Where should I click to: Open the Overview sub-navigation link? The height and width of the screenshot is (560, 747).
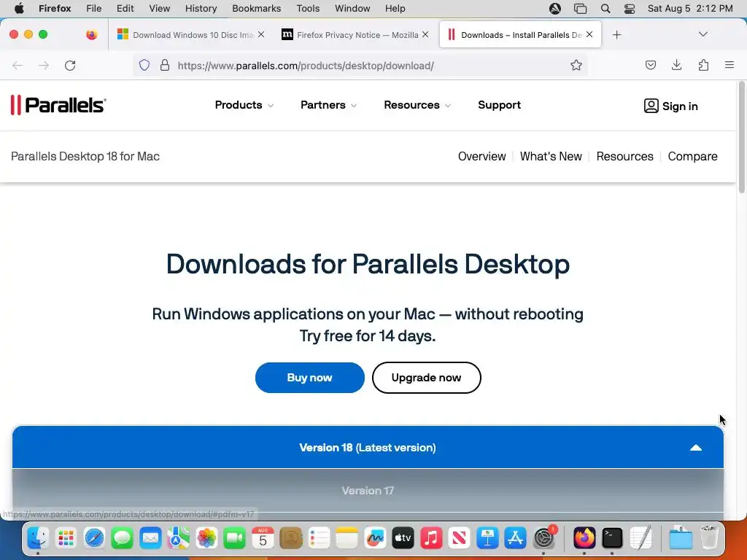click(481, 156)
